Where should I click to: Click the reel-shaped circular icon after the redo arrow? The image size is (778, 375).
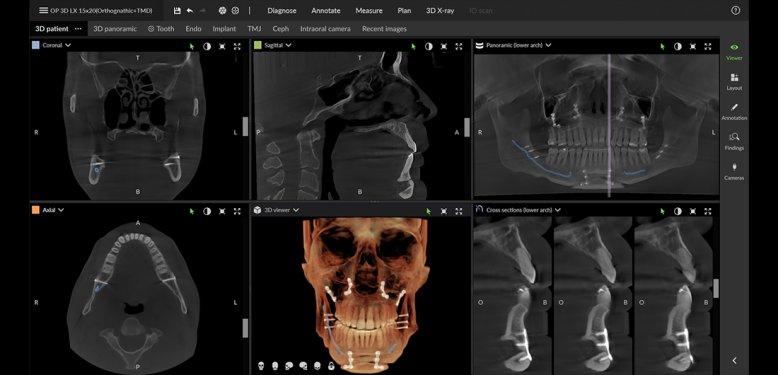pos(223,10)
